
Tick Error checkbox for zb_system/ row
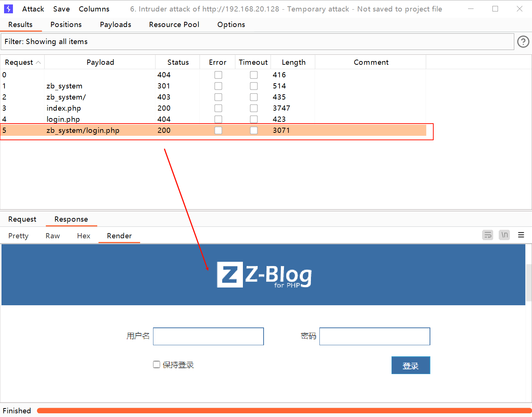point(218,97)
